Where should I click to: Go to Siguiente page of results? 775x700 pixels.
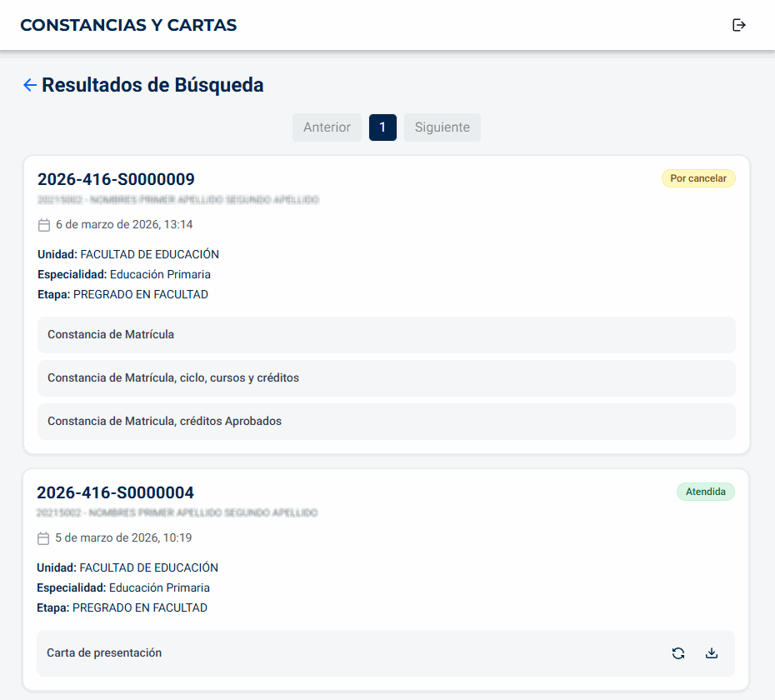pos(442,127)
